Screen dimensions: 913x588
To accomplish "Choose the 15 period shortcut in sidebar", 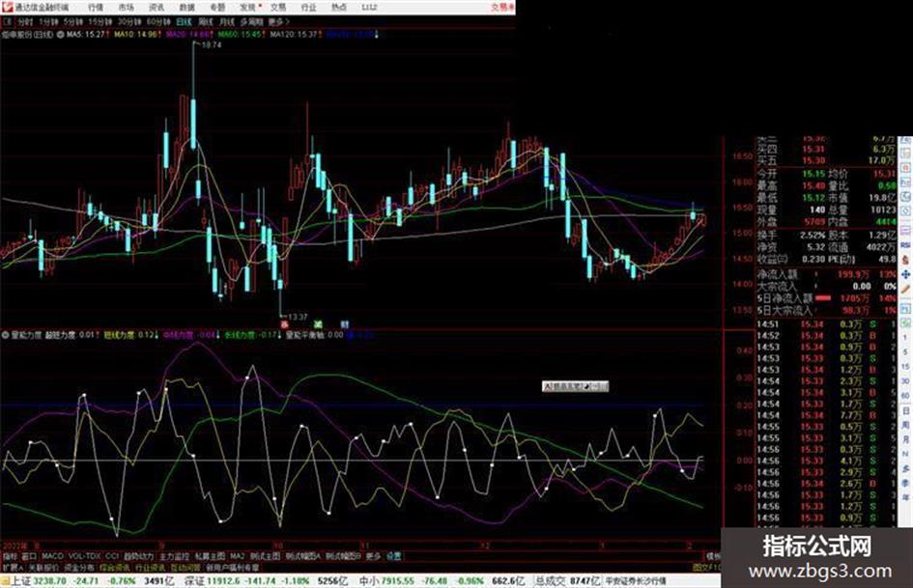I will tap(905, 366).
